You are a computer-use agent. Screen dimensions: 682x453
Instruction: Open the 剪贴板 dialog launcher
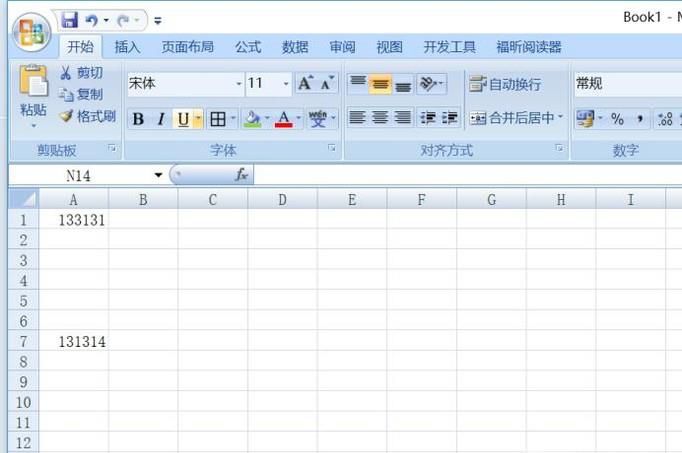click(112, 149)
